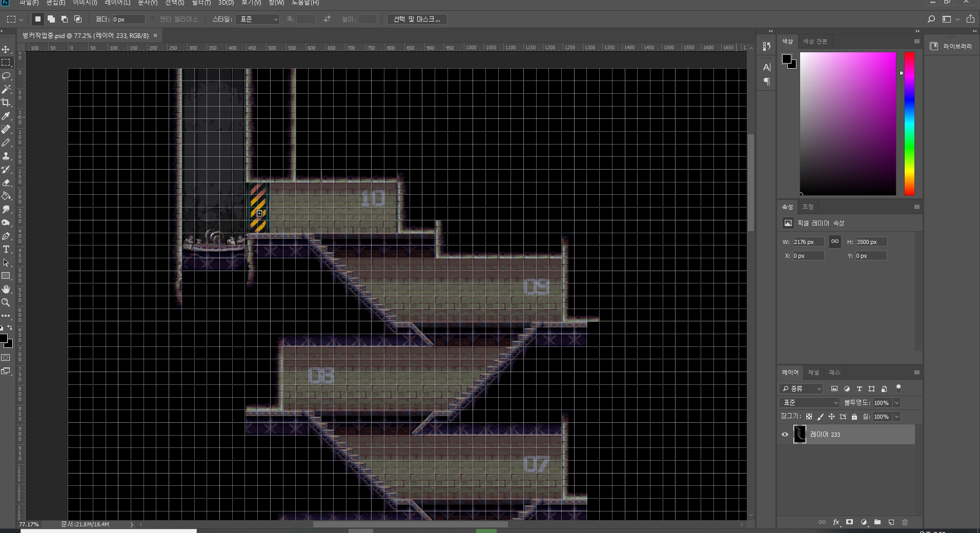Switch to the 색상 견본 tab
The image size is (980, 533).
click(815, 41)
